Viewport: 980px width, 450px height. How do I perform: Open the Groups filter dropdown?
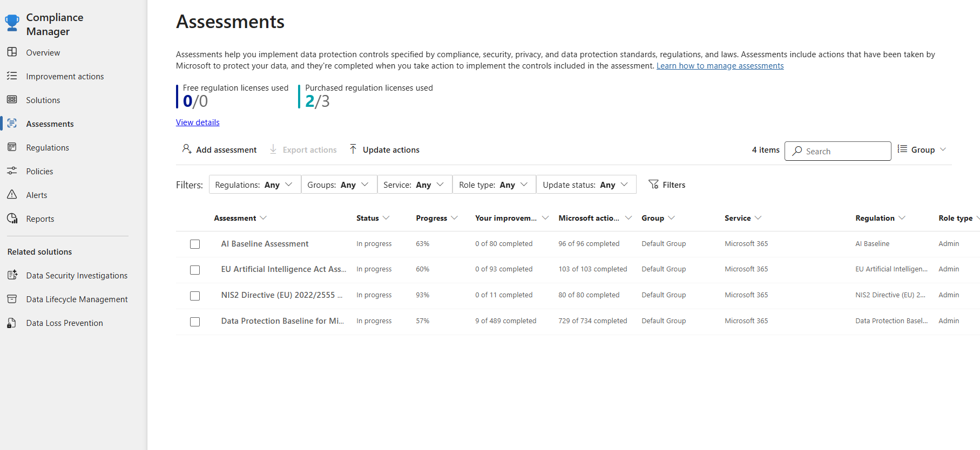pos(339,185)
